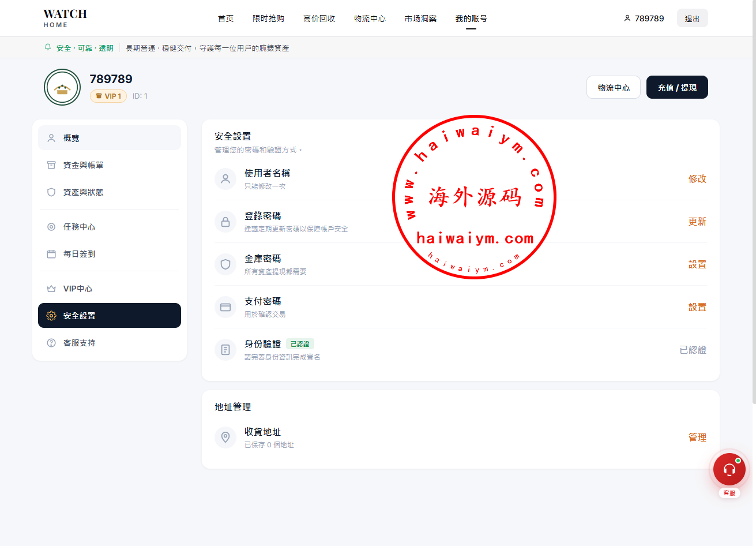
Task: Open the floating 客服 headset icon
Action: click(x=729, y=469)
